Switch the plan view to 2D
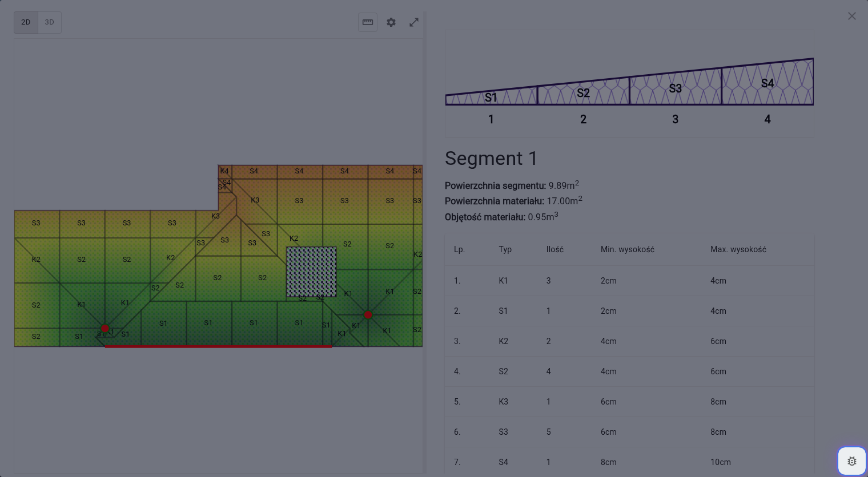 coord(26,22)
